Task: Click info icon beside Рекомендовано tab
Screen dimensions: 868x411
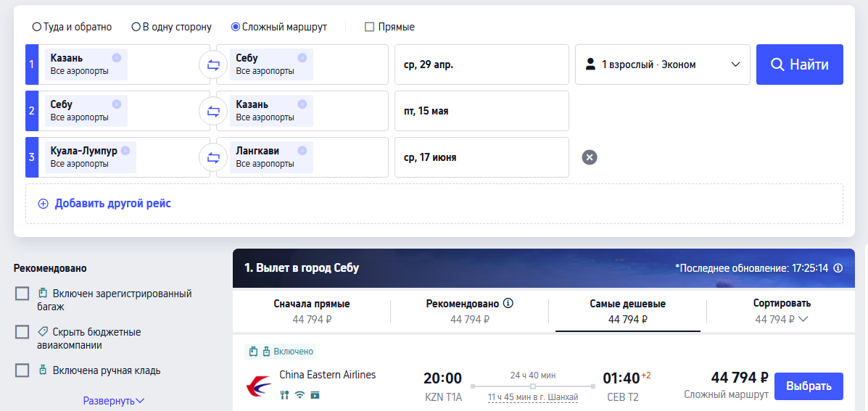Action: (x=508, y=303)
